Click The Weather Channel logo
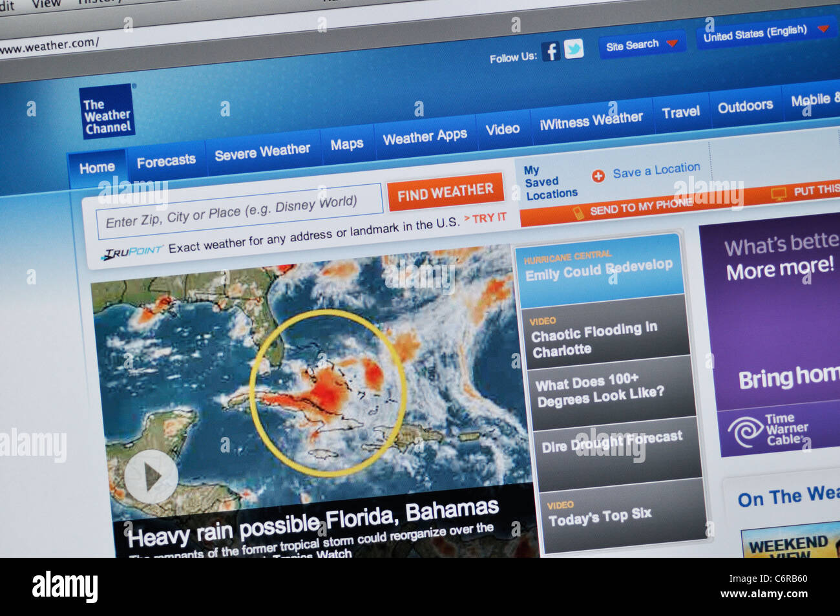Image resolution: width=840 pixels, height=616 pixels. [x=107, y=111]
